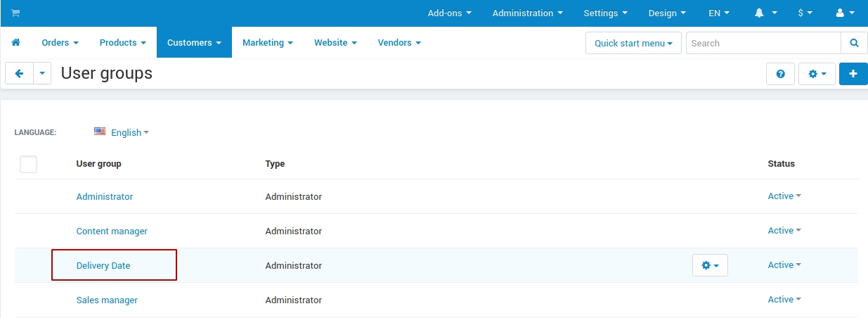Open the Website menu
This screenshot has height=318, width=868.
(335, 43)
